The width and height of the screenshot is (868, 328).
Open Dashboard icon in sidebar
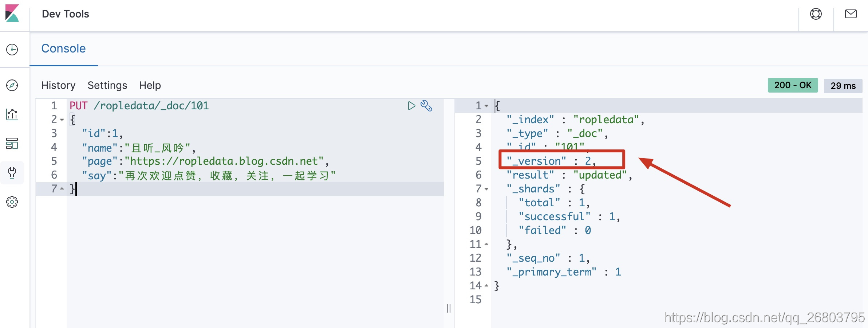click(x=12, y=144)
